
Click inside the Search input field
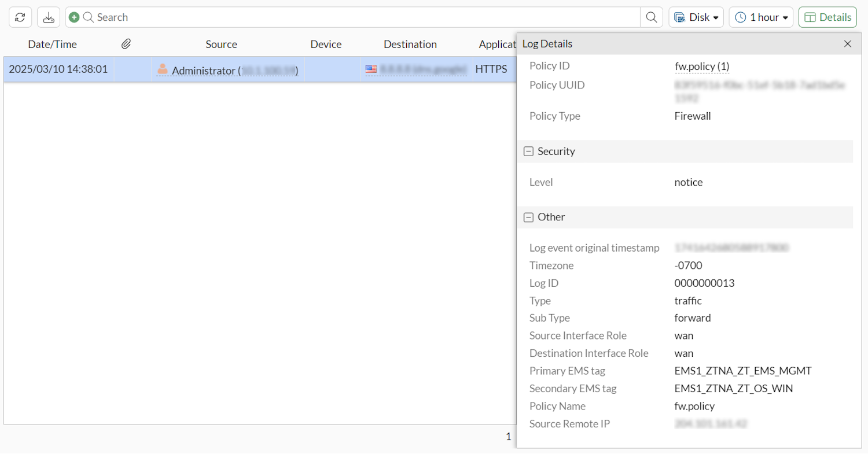pyautogui.click(x=289, y=17)
